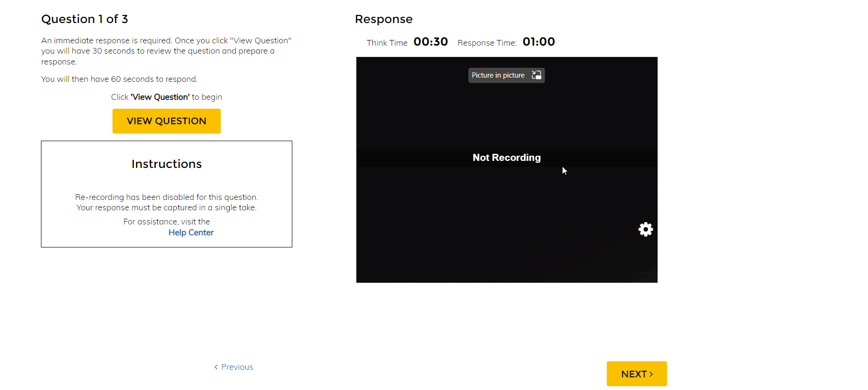This screenshot has width=868, height=390.
Task: Click the Response section heading
Action: 384,19
